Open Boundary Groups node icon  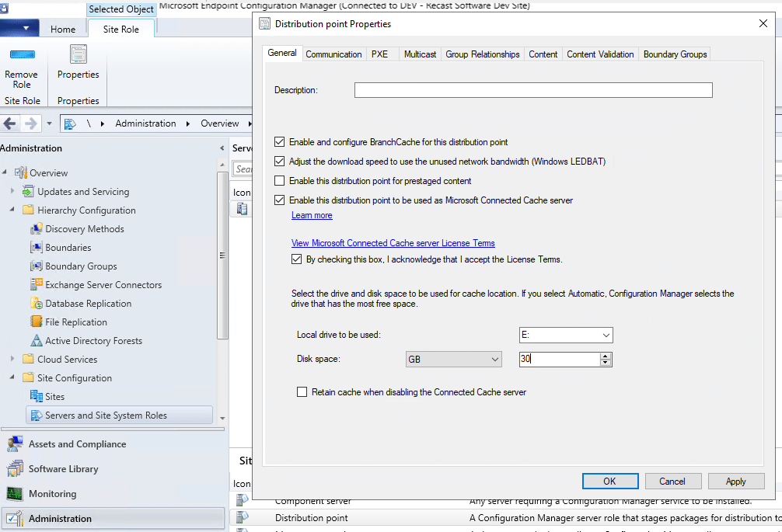(36, 266)
